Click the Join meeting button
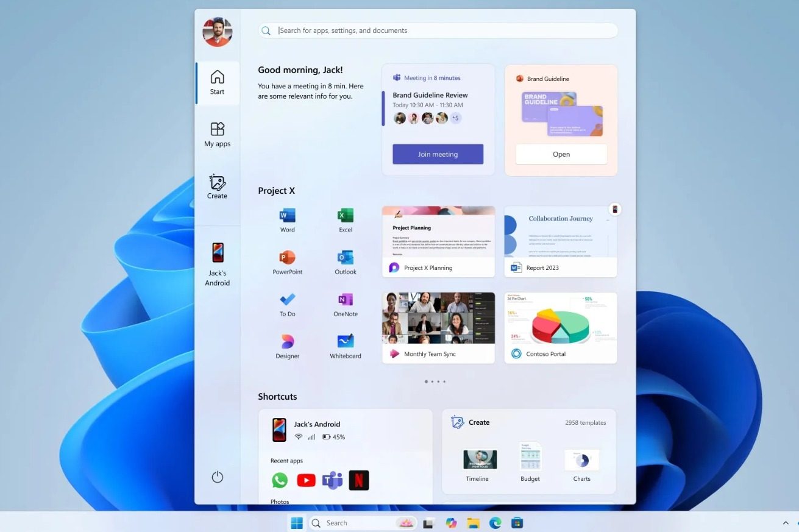Image resolution: width=799 pixels, height=532 pixels. [438, 154]
